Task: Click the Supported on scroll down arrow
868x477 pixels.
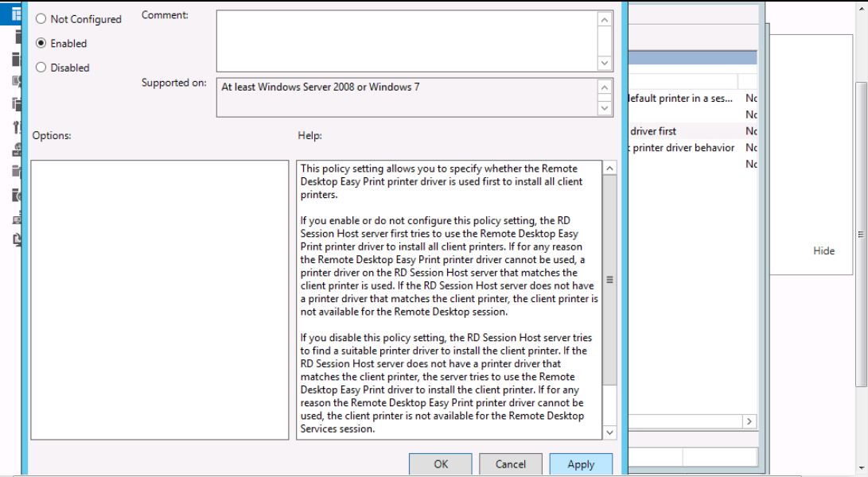Action: click(x=605, y=108)
